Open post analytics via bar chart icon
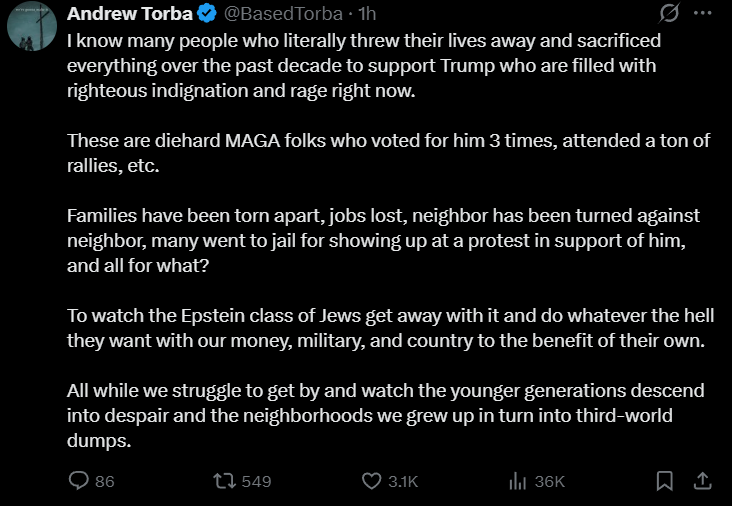The height and width of the screenshot is (506, 732). (x=518, y=481)
